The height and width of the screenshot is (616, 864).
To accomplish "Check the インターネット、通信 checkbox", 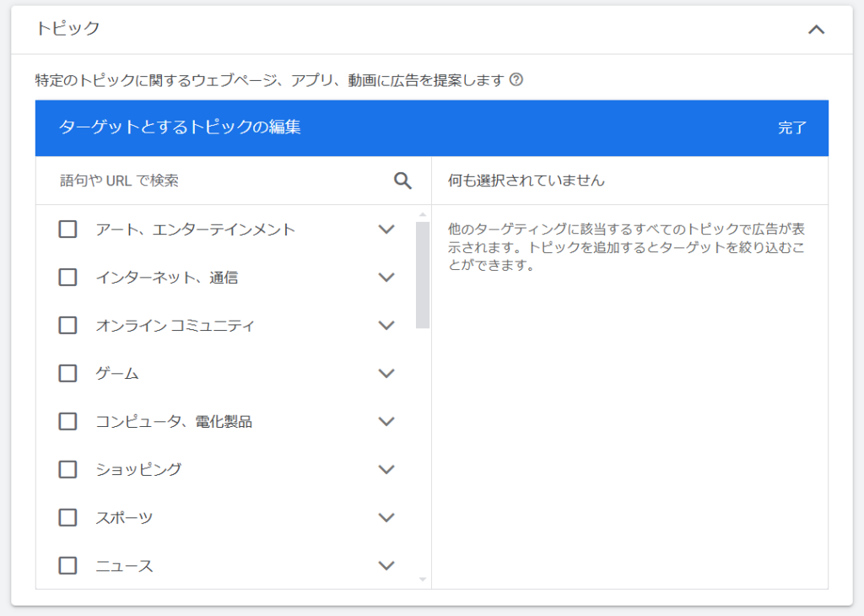I will point(67,277).
